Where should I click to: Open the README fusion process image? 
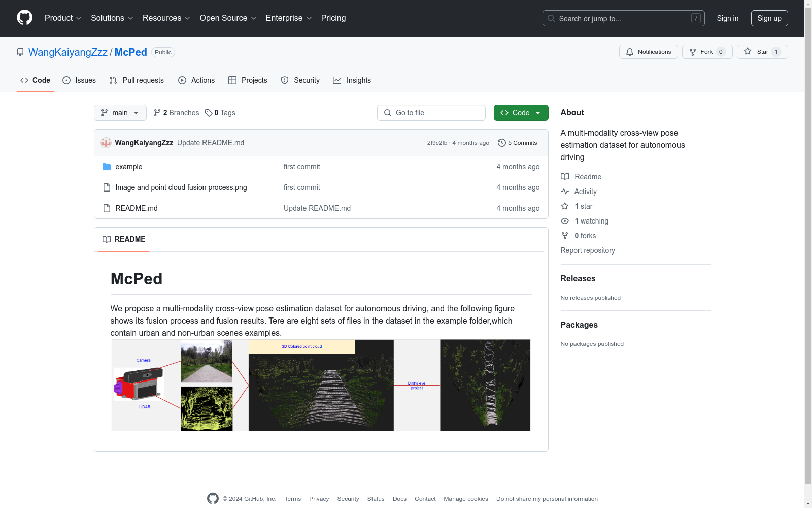pos(321,386)
